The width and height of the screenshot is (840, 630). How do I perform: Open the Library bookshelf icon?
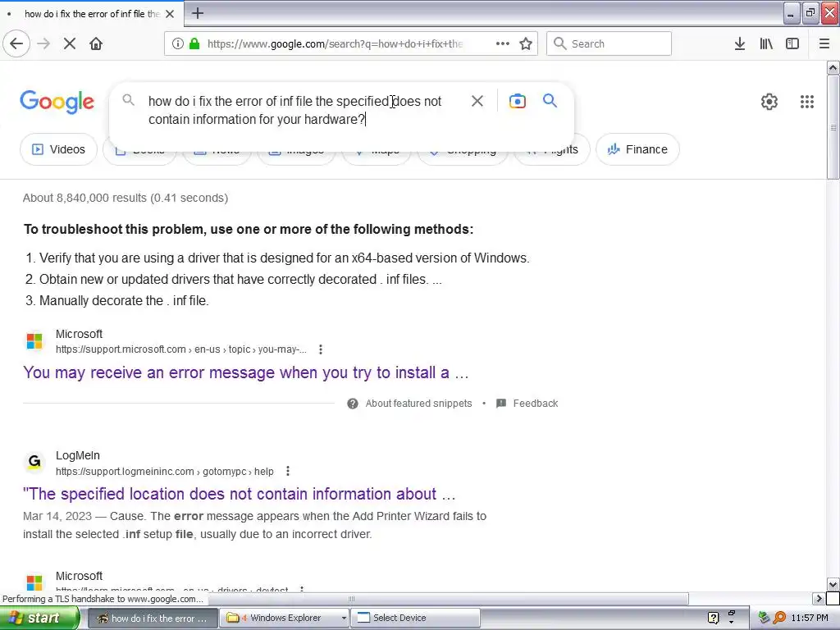click(766, 43)
